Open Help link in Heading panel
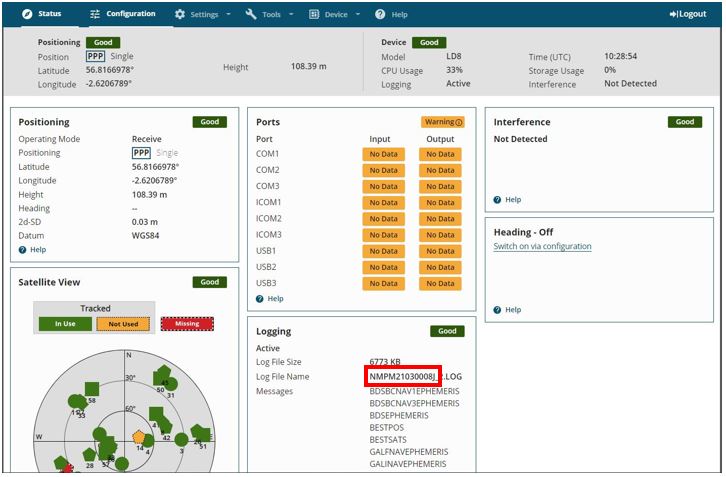 pos(513,310)
